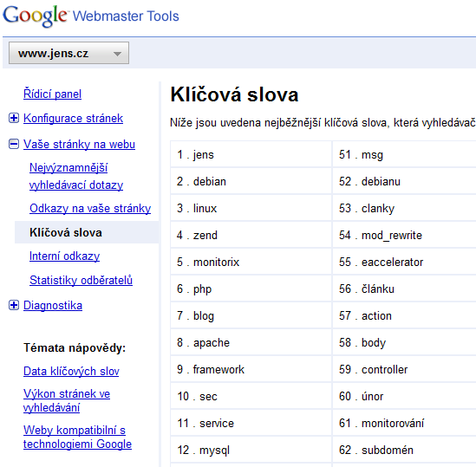The width and height of the screenshot is (476, 467).
Task: Click keyword row '54 . mod_rewrite'
Action: coord(404,235)
